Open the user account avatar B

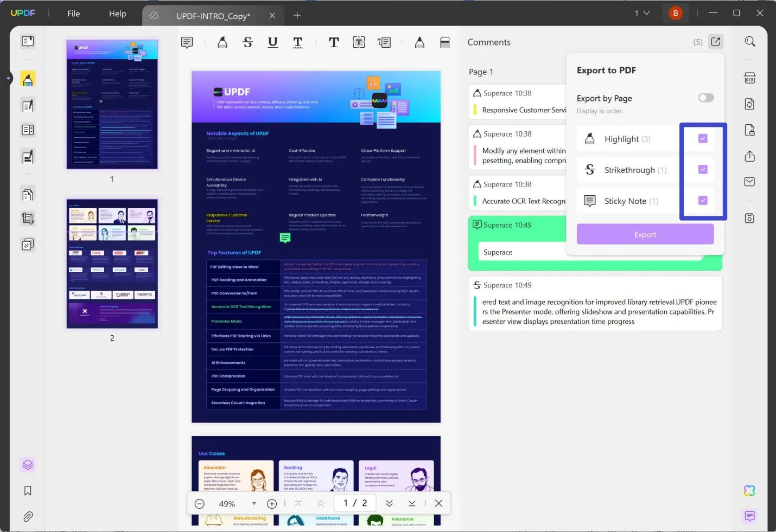pyautogui.click(x=676, y=13)
